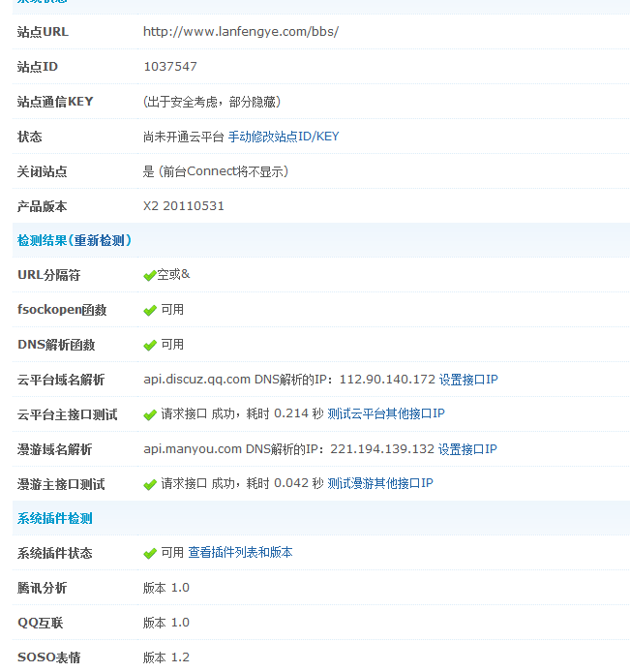630x672 pixels.
Task: Click IP address 112.90.140.172 text
Action: pos(387,380)
